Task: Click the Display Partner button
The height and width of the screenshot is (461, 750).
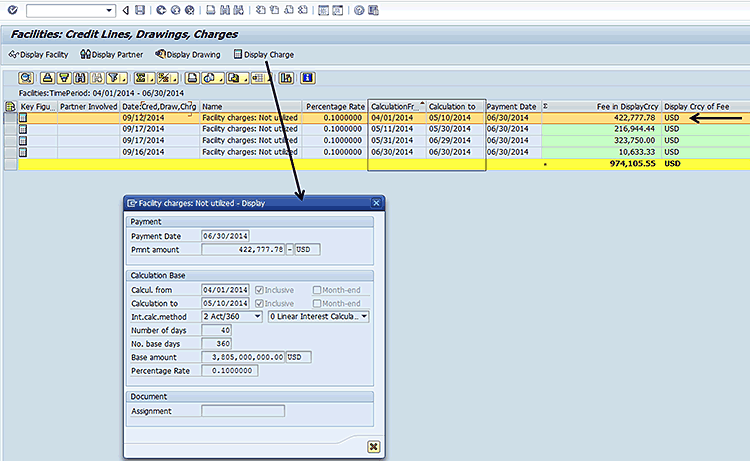Action: pyautogui.click(x=111, y=55)
